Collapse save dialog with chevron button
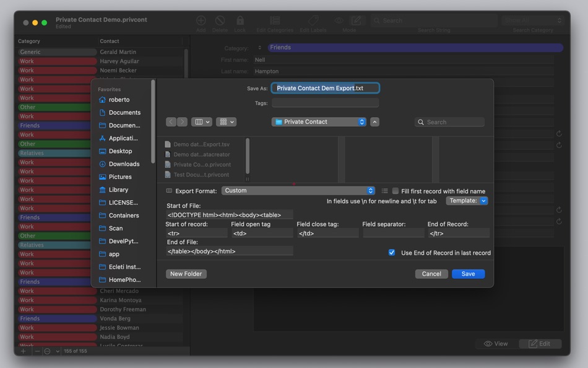This screenshot has width=588, height=368. point(374,121)
